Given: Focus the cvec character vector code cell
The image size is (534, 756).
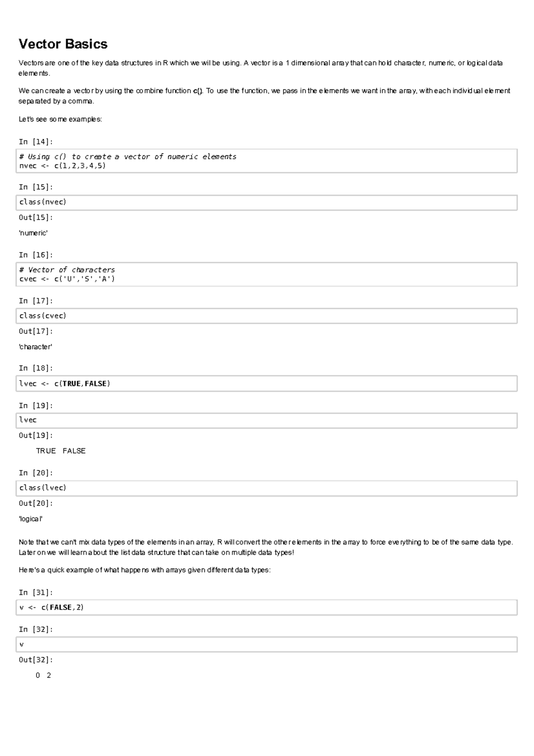Looking at the screenshot, I should 266,274.
